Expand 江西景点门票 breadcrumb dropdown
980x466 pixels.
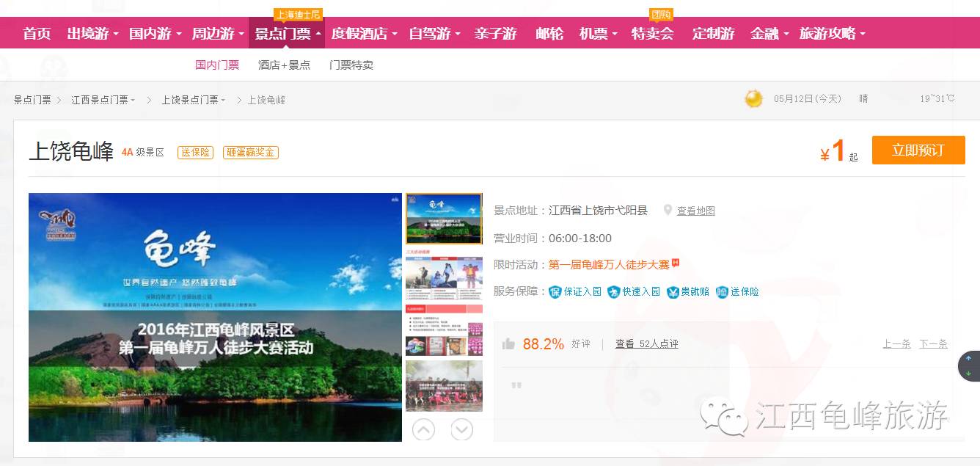click(103, 100)
